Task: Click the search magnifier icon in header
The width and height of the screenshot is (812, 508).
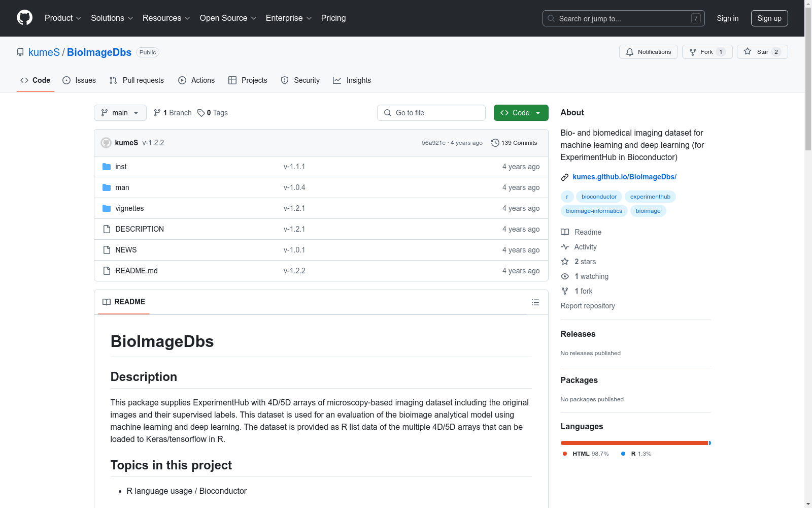Action: [x=551, y=18]
